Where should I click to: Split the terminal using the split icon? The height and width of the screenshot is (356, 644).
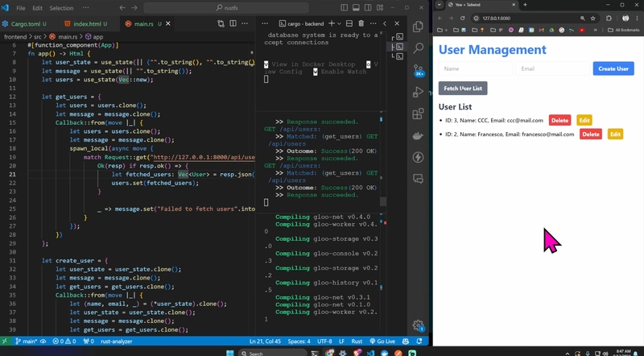349,23
